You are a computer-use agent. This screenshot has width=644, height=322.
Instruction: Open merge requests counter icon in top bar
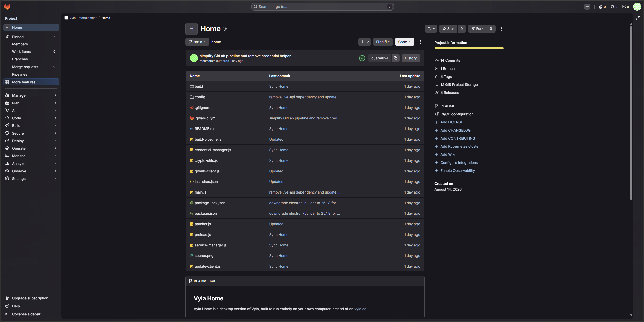click(x=614, y=7)
